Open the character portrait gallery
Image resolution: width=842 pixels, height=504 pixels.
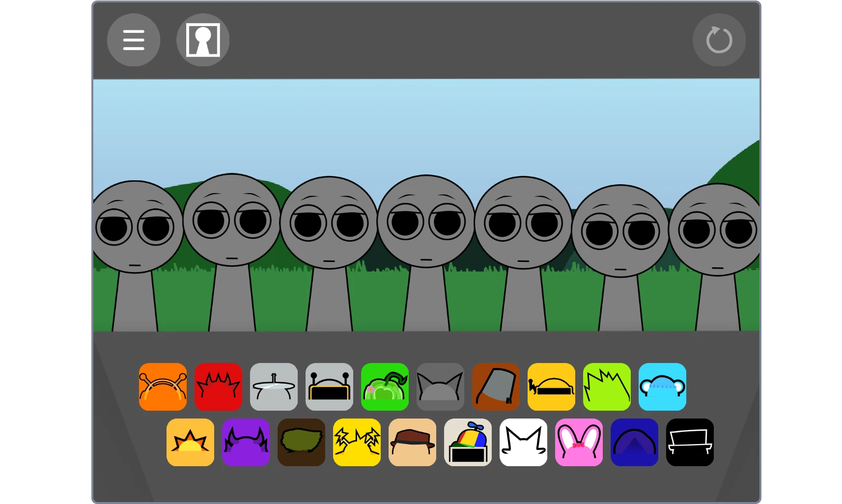tap(202, 40)
